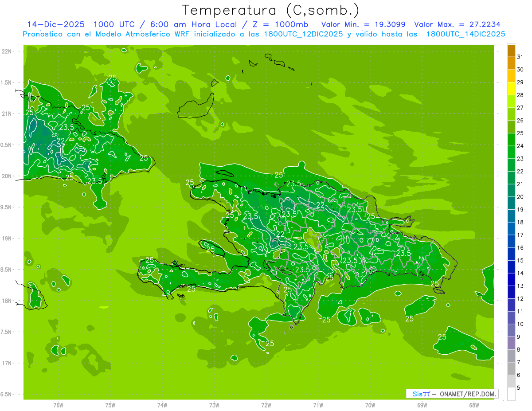Click the 18N latitude axis label

pos(8,301)
